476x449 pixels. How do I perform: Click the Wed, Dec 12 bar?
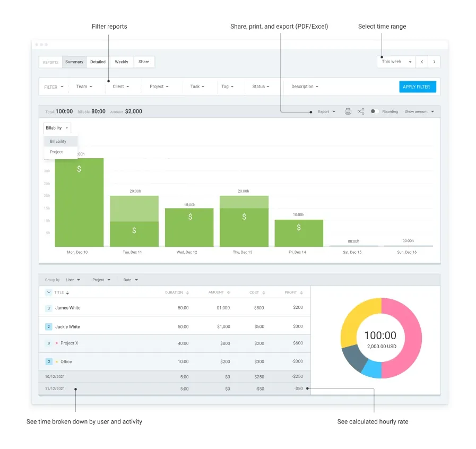[x=189, y=227]
